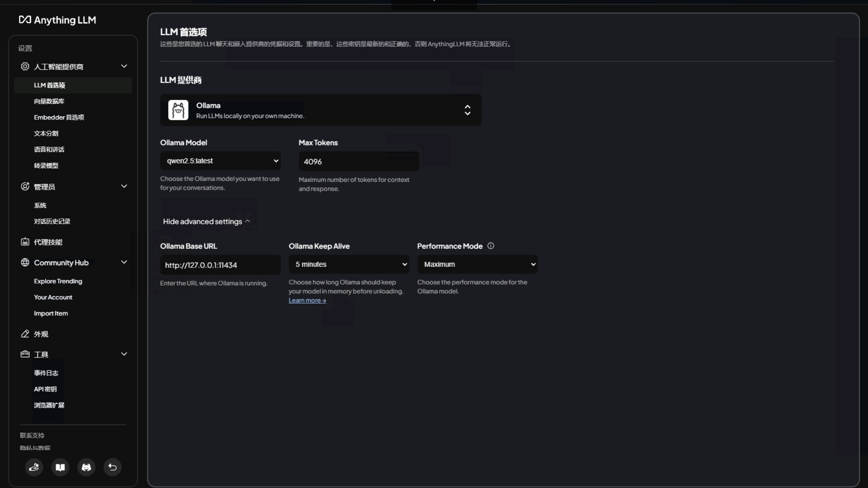The height and width of the screenshot is (488, 868).
Task: Click the toolbox icon beside 工具
Action: 25,354
